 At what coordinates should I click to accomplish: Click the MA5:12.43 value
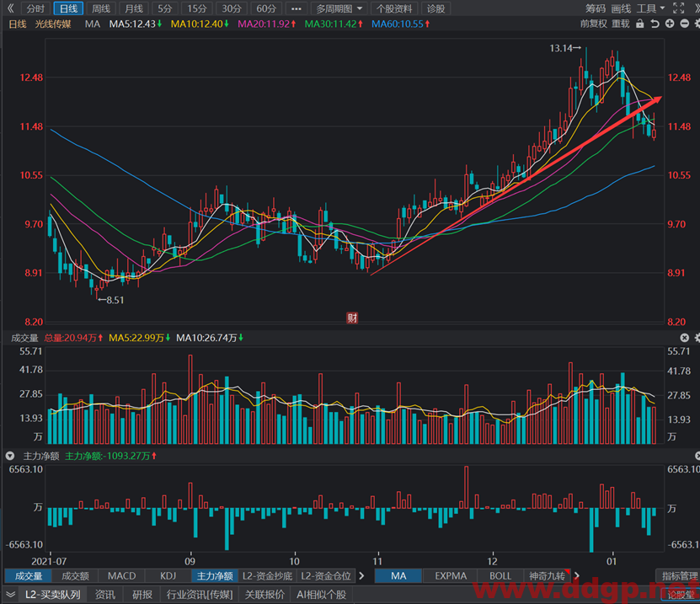pyautogui.click(x=136, y=24)
